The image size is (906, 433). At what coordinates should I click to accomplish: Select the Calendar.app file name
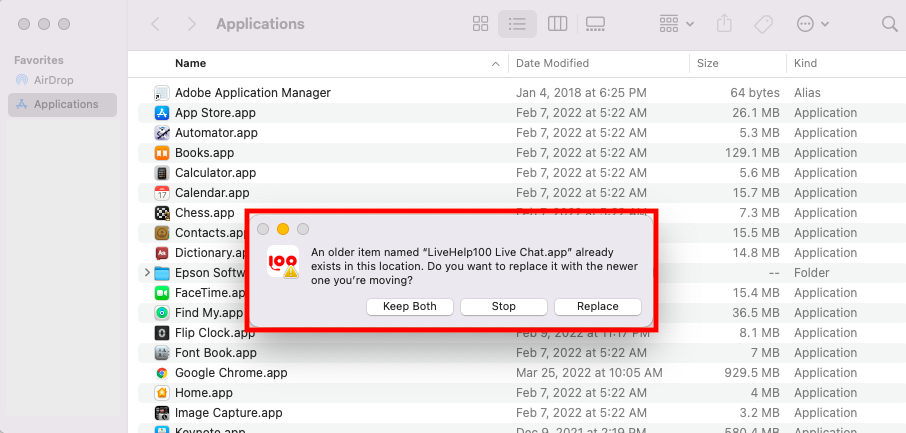coord(212,193)
